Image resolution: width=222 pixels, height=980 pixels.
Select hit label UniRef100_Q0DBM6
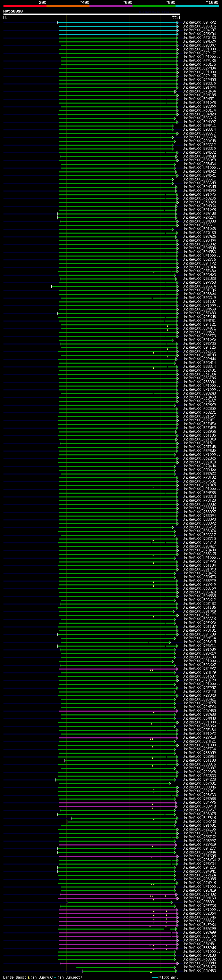click(x=199, y=787)
